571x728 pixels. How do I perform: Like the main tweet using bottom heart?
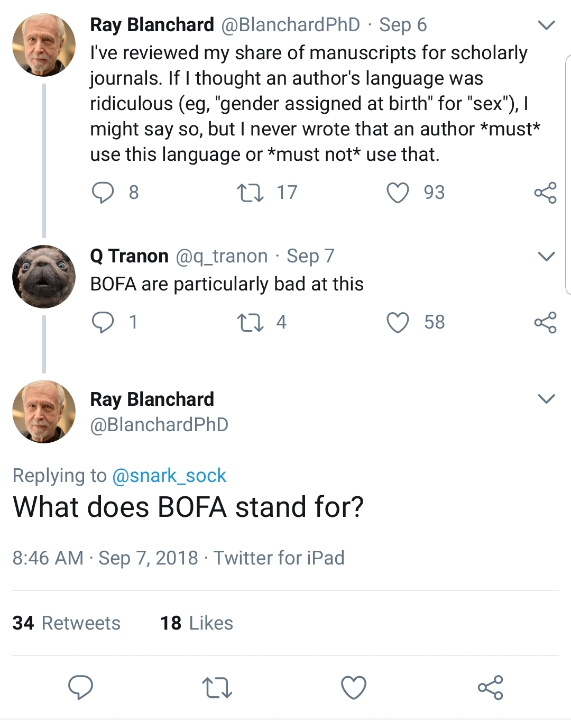tap(353, 687)
